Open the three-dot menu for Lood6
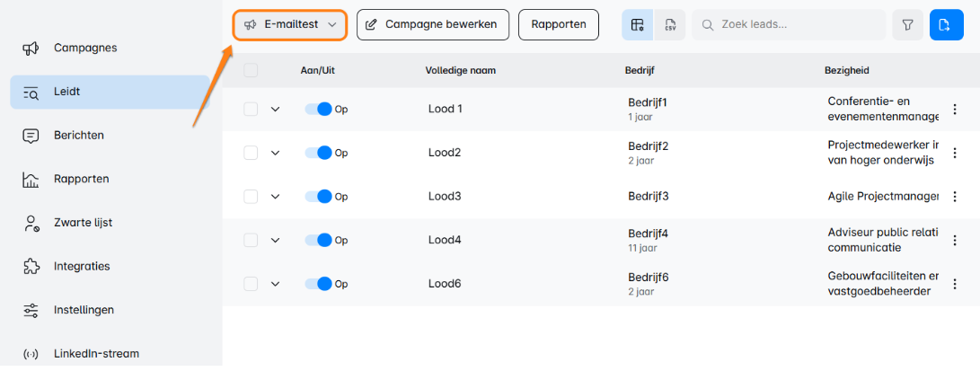This screenshot has height=371, width=980. point(955,284)
